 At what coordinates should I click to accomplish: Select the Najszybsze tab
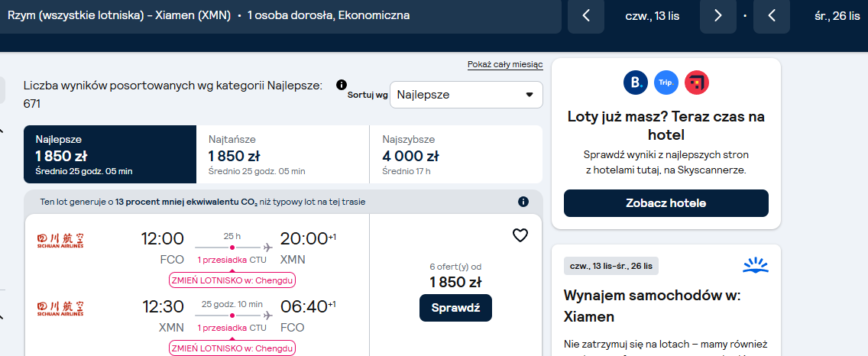(456, 154)
